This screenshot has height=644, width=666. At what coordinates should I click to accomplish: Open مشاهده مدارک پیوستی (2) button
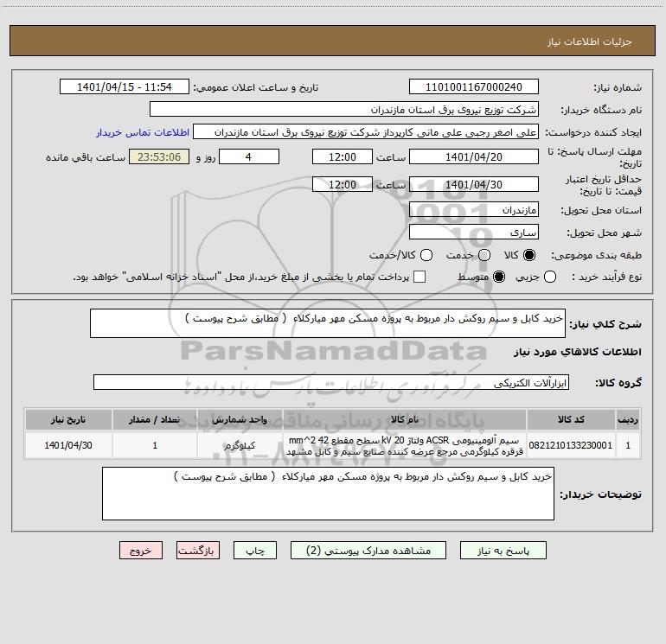point(368,551)
